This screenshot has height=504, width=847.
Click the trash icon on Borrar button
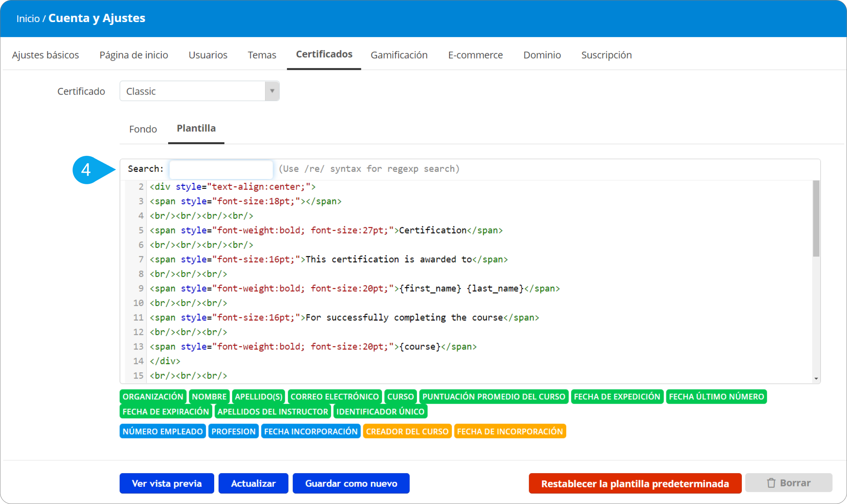point(771,483)
